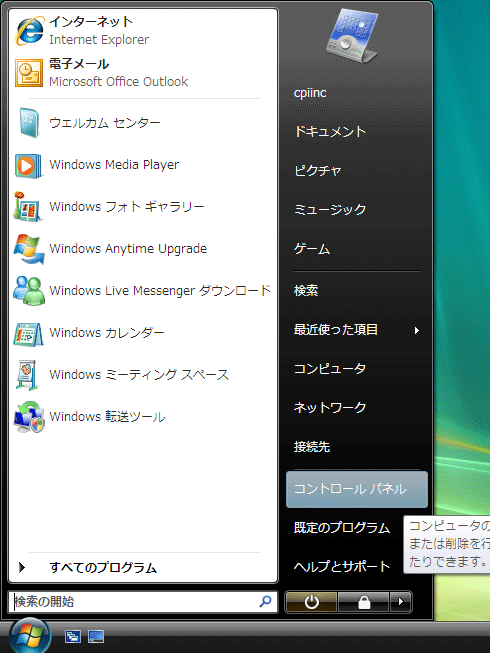
Task: Open the ウェルカム センター icon
Action: click(29, 123)
